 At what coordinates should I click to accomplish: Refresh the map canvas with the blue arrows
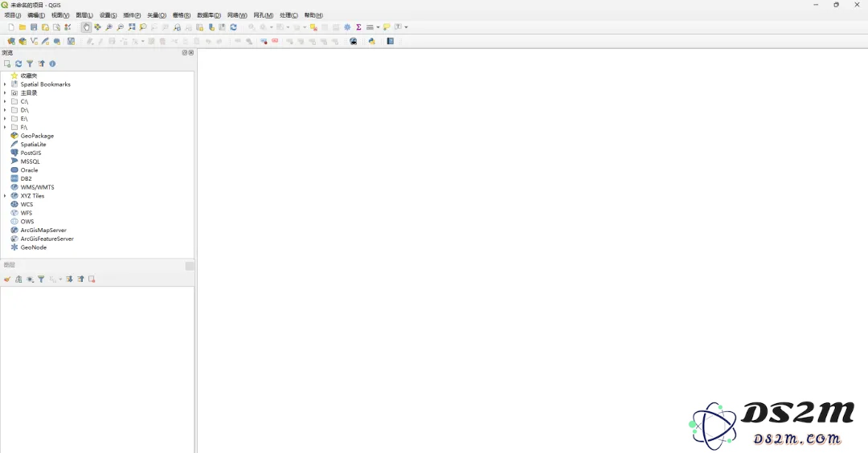pyautogui.click(x=234, y=27)
